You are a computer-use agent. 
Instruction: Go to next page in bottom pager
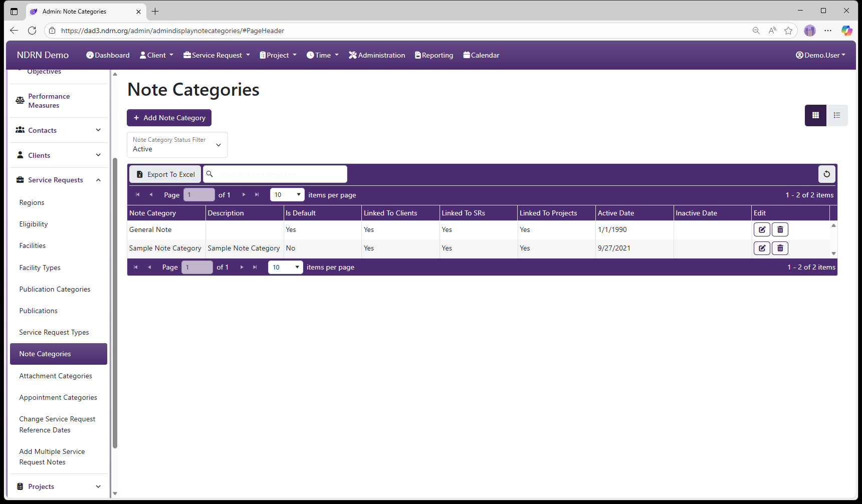click(x=242, y=267)
